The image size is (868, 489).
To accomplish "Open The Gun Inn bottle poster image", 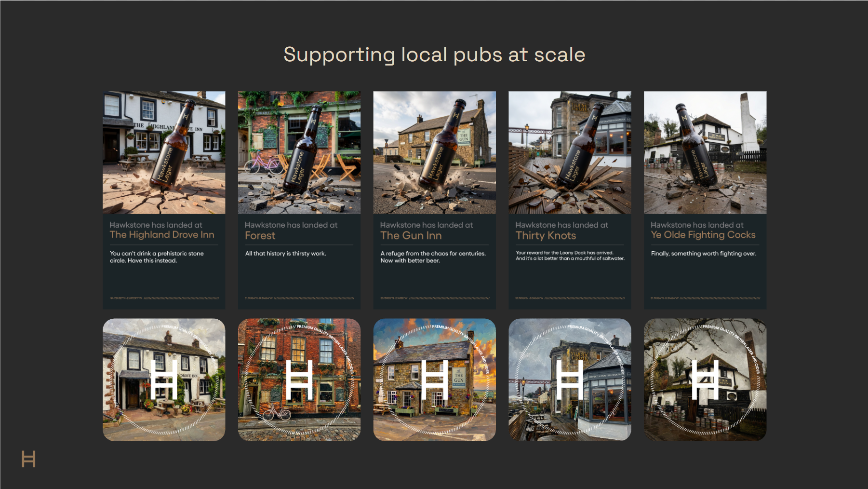I will point(435,152).
